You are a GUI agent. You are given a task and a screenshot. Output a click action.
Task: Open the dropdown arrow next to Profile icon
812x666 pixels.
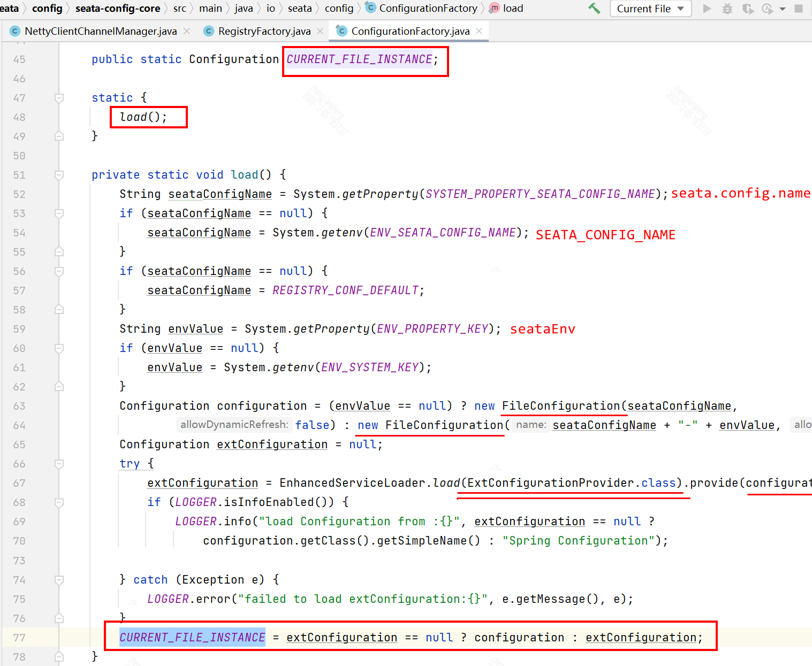pos(782,9)
